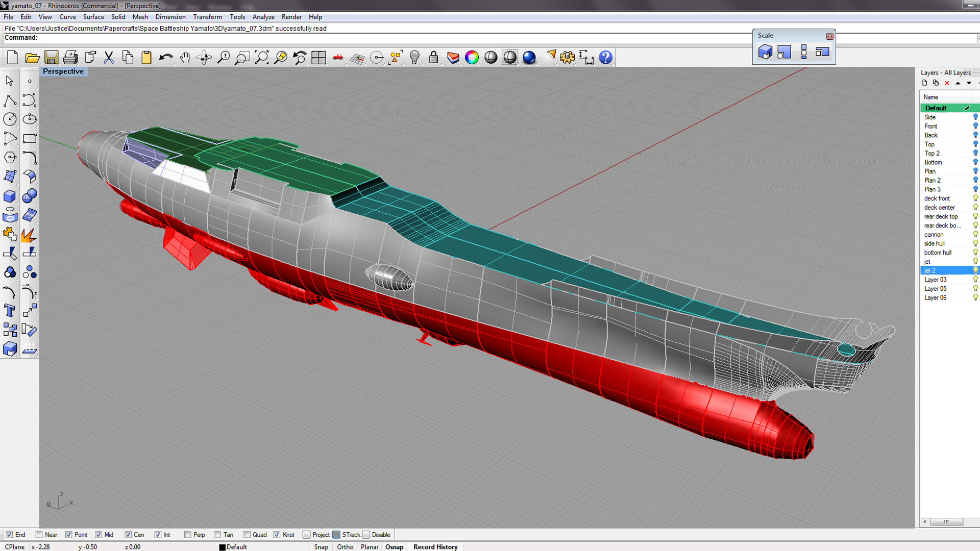Toggle the Knot osnap checkbox
This screenshot has width=980, height=551.
click(277, 535)
